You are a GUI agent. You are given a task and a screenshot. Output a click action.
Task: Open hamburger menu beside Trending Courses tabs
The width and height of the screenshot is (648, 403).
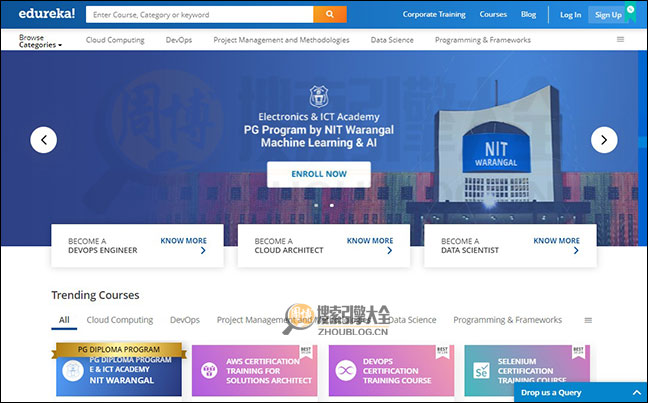[x=588, y=320]
